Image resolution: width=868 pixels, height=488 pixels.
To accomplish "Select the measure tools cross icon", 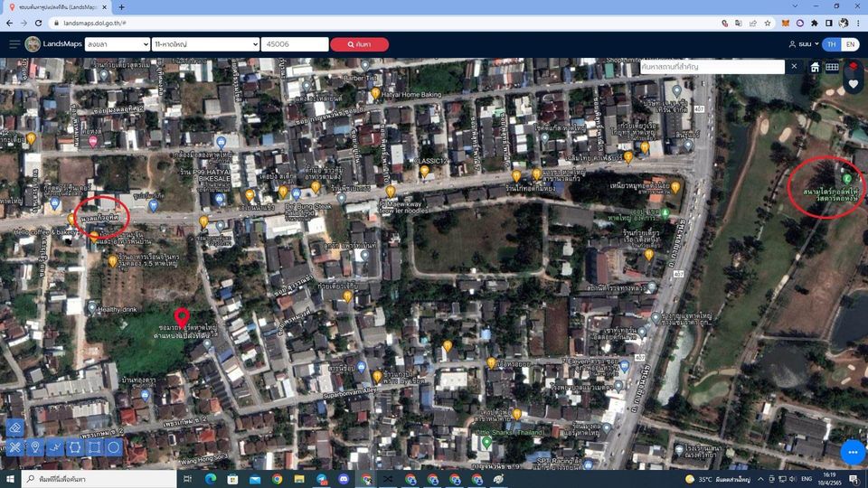I will point(15,447).
